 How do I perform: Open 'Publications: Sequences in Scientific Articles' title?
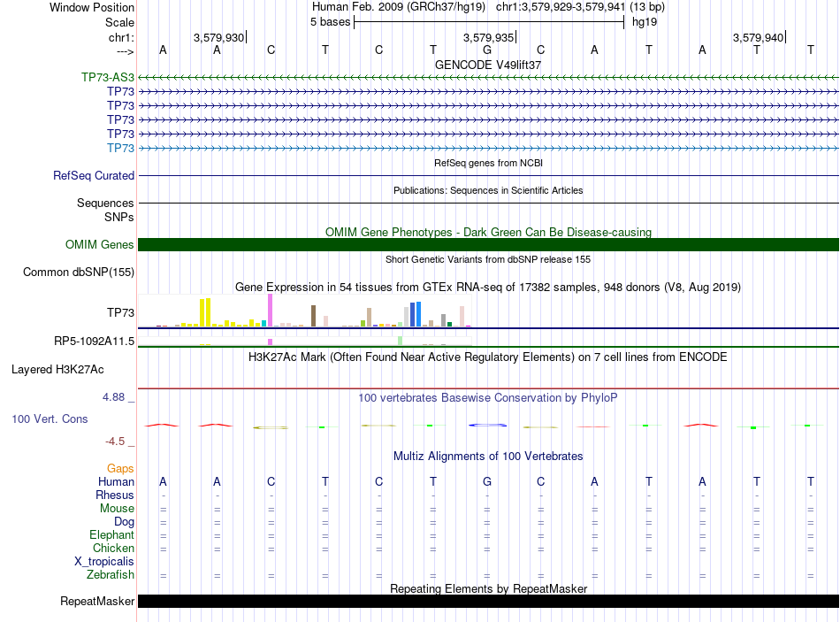point(488,190)
